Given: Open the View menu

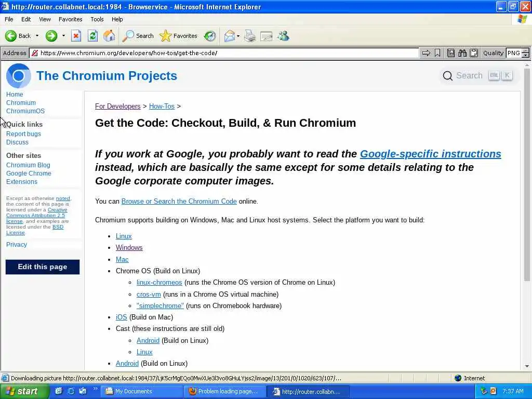Looking at the screenshot, I should 45,19.
